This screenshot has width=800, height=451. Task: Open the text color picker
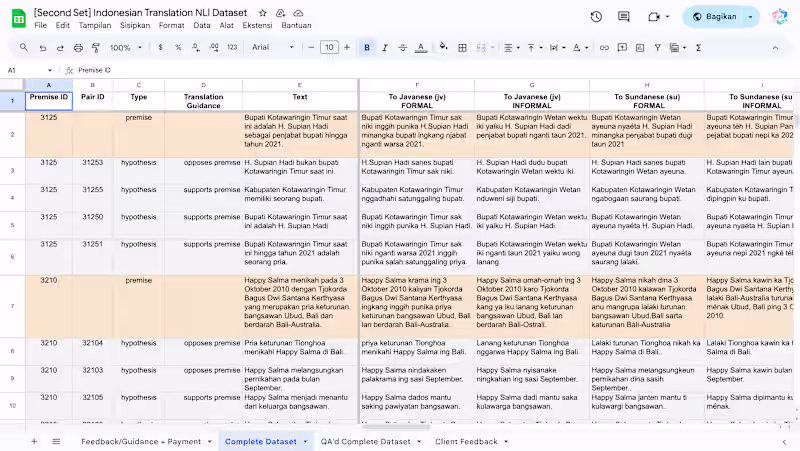[x=420, y=47]
